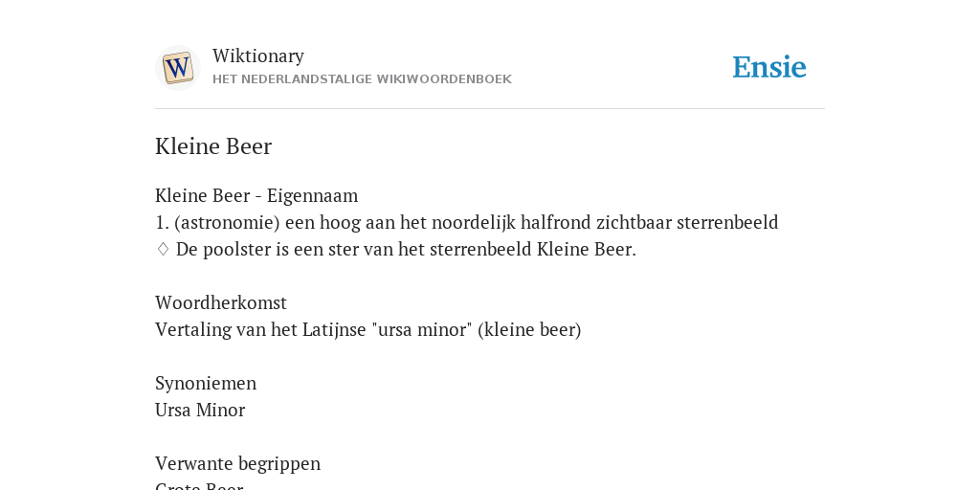Image resolution: width=980 pixels, height=490 pixels.
Task: Click the Wiktionary source title
Action: pyautogui.click(x=258, y=56)
